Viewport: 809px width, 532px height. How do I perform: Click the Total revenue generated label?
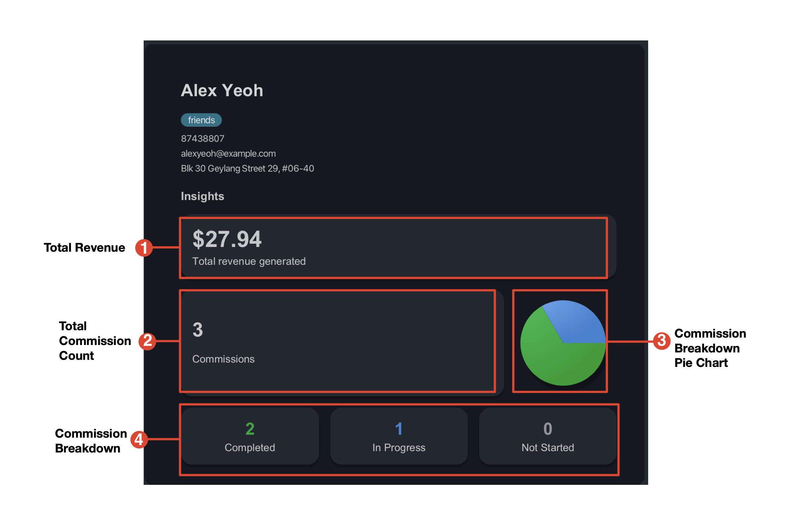tap(249, 261)
